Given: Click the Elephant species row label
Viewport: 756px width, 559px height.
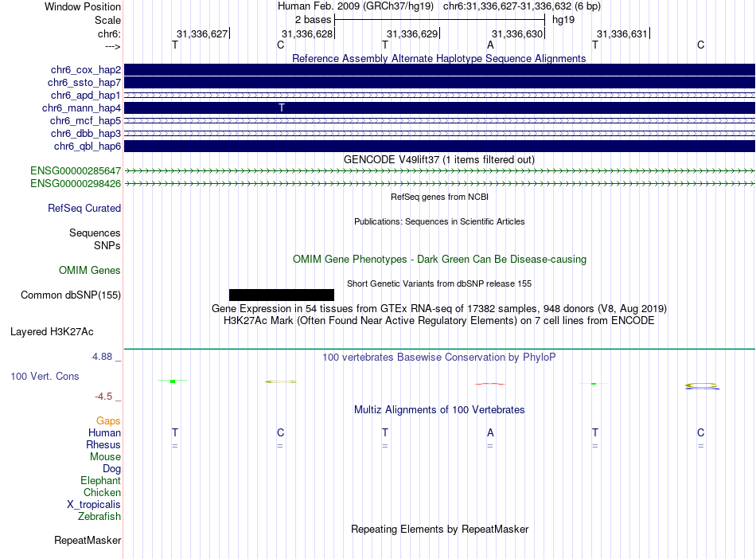Looking at the screenshot, I should click(100, 480).
